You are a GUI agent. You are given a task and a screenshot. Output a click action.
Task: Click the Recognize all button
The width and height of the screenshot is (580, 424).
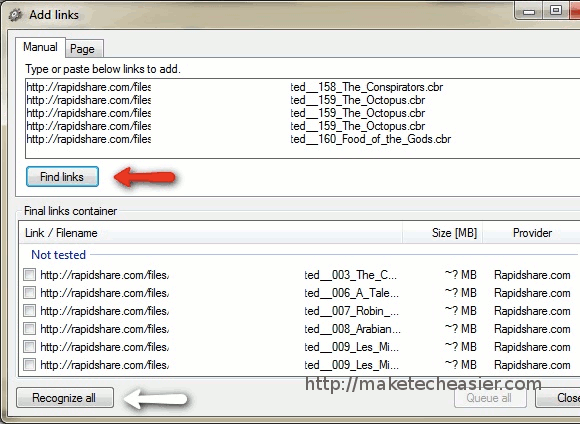click(x=65, y=398)
